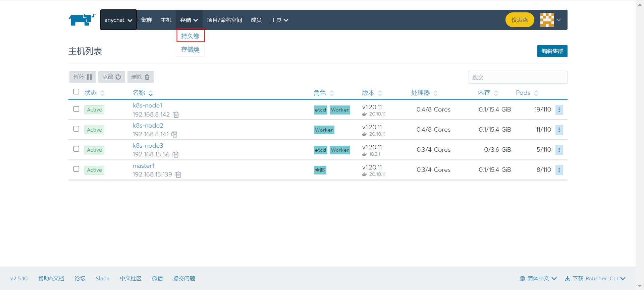Image resolution: width=644 pixels, height=290 pixels.
Task: Go to 主机 tab
Action: click(166, 20)
